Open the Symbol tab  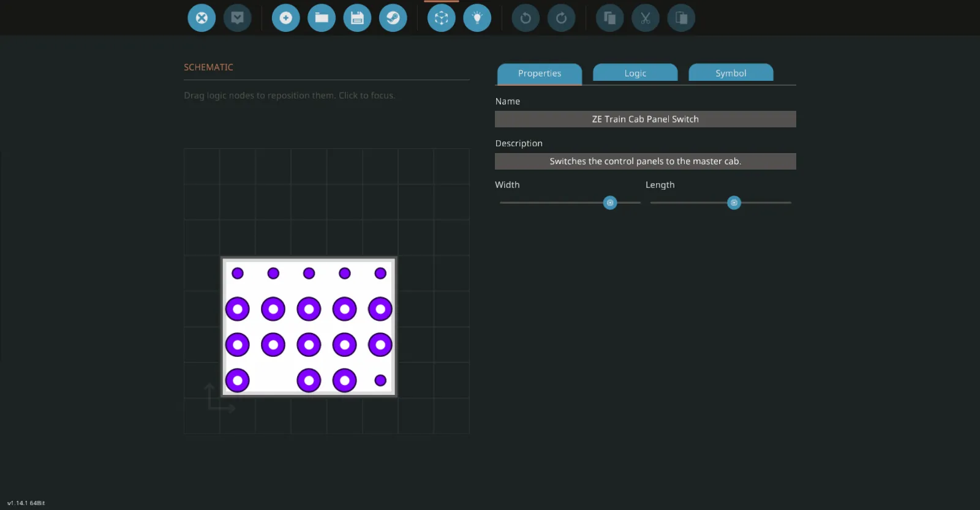point(731,73)
